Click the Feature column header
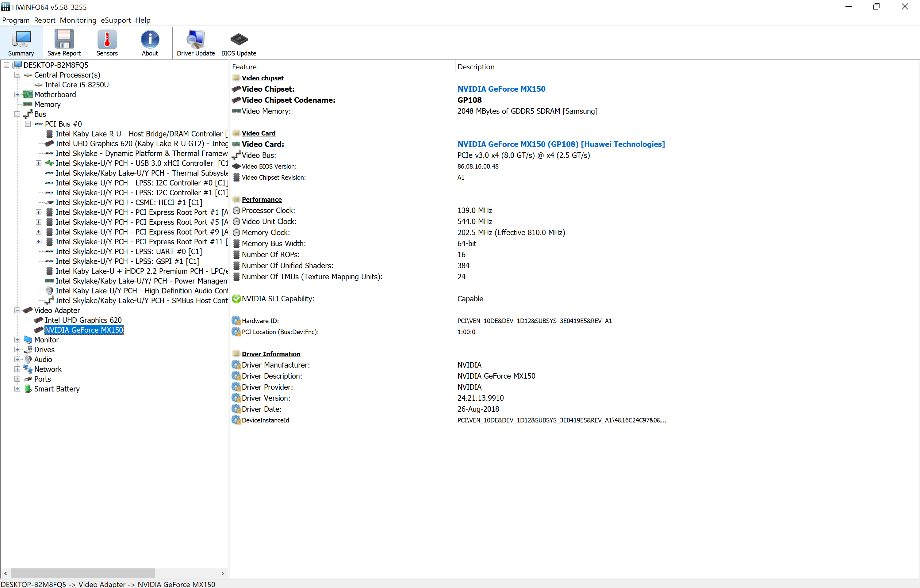 (x=343, y=67)
